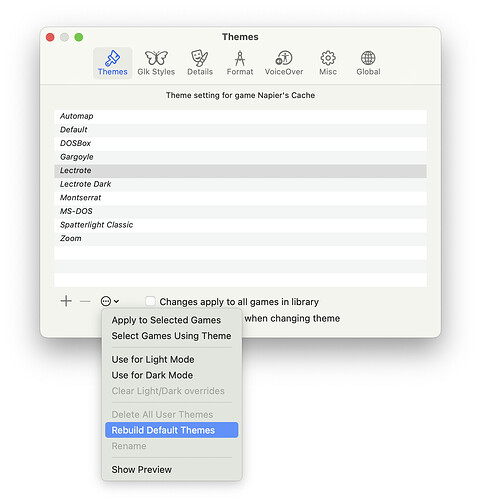The height and width of the screenshot is (500, 480).
Task: Remove theme with the minus button
Action: pos(85,301)
